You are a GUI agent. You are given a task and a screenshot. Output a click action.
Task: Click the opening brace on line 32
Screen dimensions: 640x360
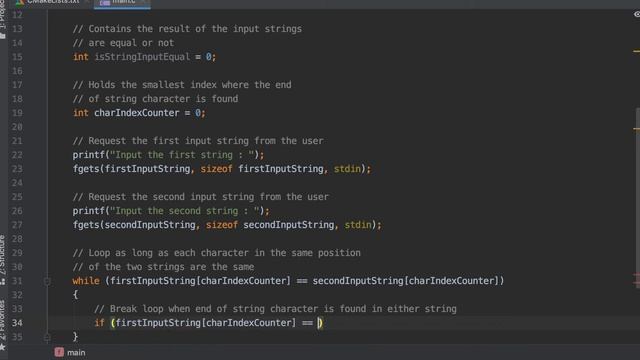76,295
